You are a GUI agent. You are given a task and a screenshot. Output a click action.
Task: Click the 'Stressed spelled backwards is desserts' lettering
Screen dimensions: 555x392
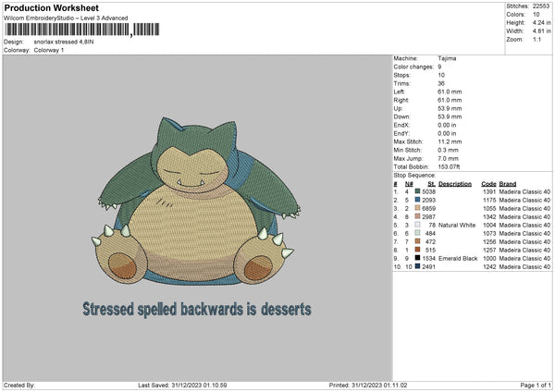point(197,309)
